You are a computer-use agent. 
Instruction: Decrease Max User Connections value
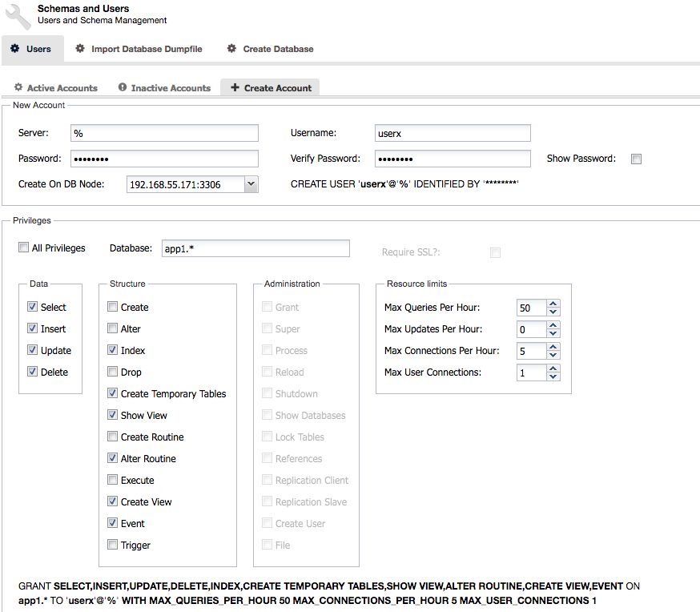553,376
